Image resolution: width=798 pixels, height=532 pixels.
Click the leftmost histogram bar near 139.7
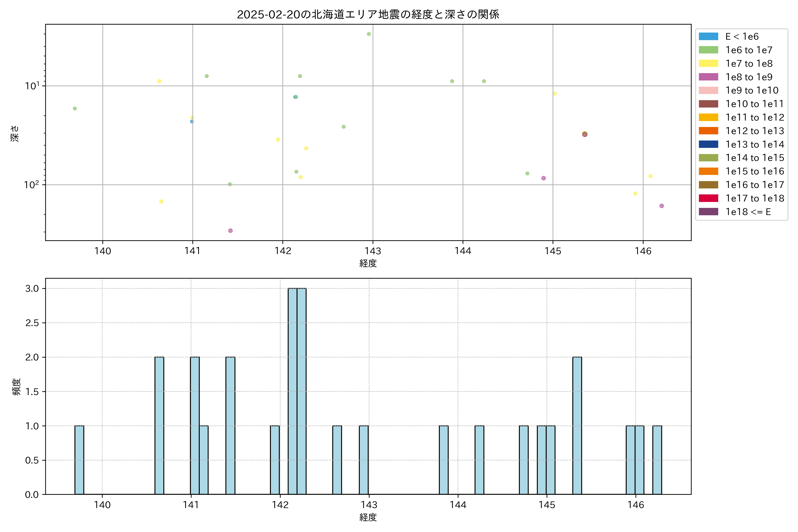[x=79, y=460]
